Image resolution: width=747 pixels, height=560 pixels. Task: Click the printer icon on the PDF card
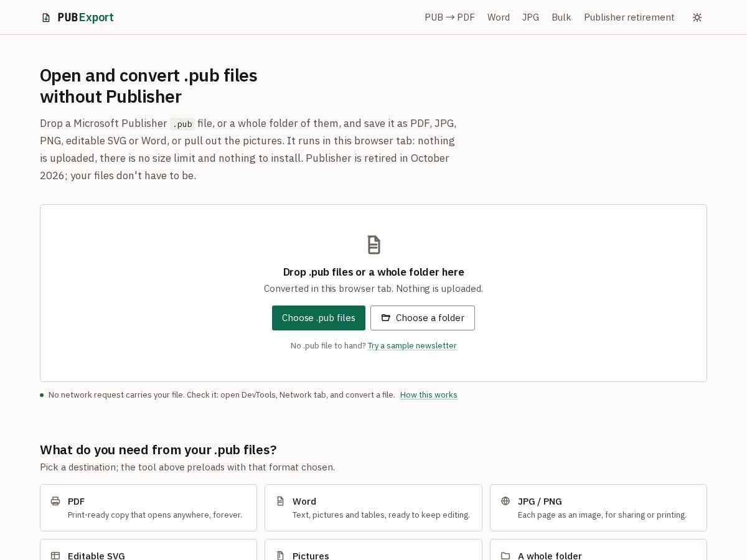pyautogui.click(x=55, y=501)
